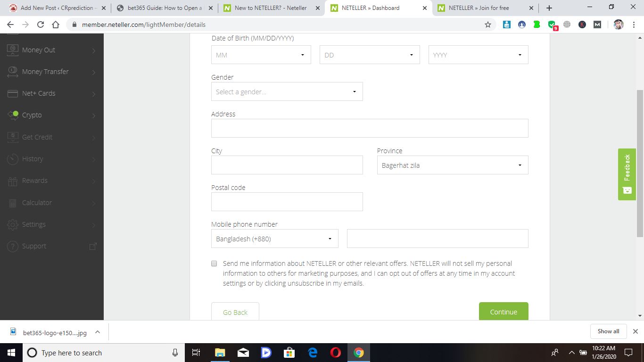Image resolution: width=644 pixels, height=362 pixels.
Task: Click the Windows taskbar search box
Action: (x=104, y=353)
